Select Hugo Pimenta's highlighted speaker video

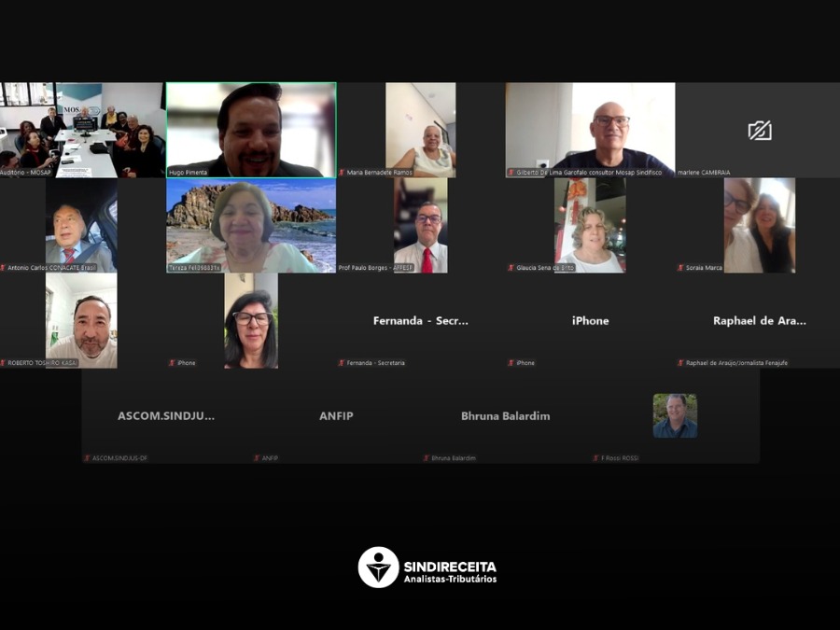pyautogui.click(x=251, y=129)
